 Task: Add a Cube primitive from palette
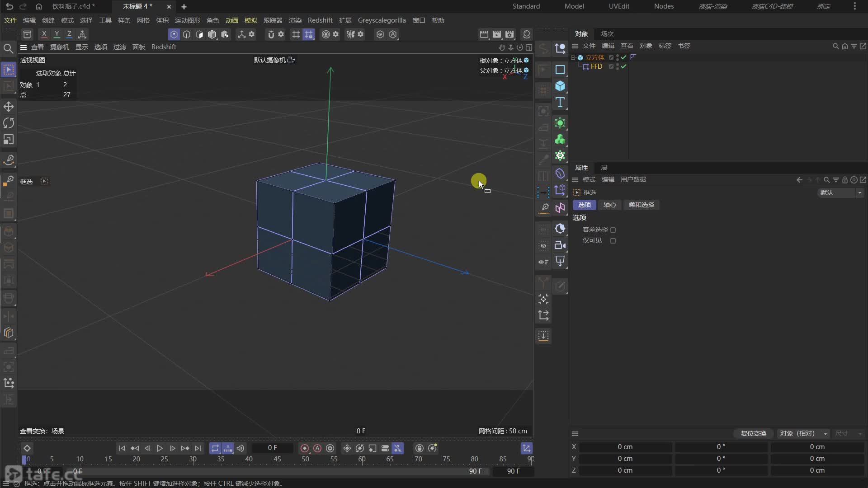[560, 86]
